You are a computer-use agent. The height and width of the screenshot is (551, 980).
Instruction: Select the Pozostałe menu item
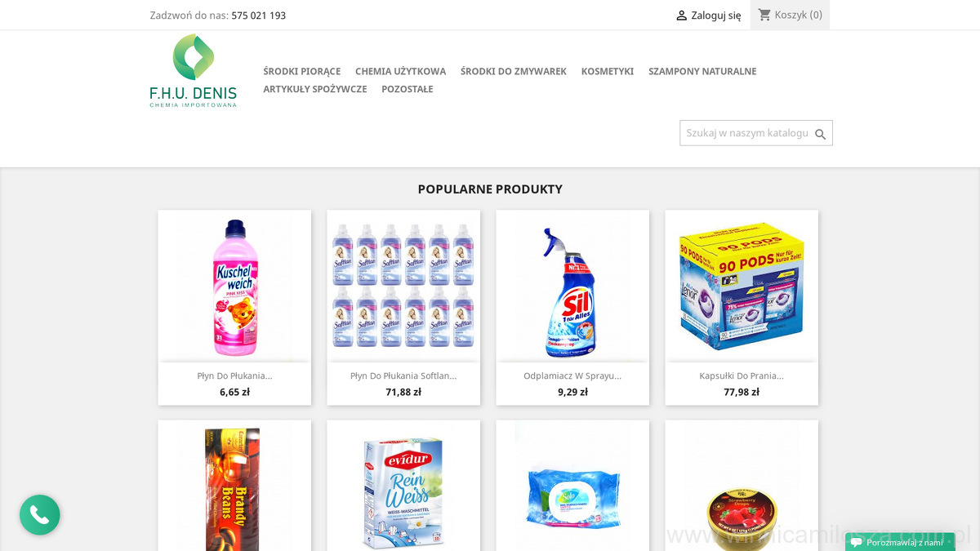408,90
